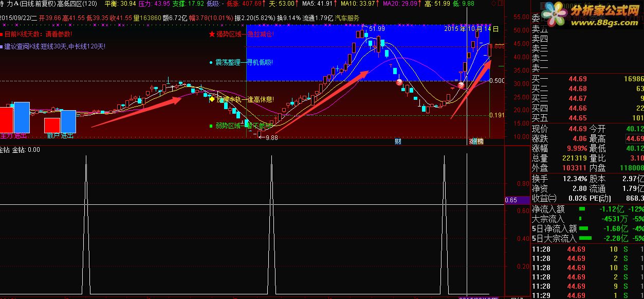Click the 日线 前复权 period label
This screenshot has height=299, width=644.
tap(37, 4)
